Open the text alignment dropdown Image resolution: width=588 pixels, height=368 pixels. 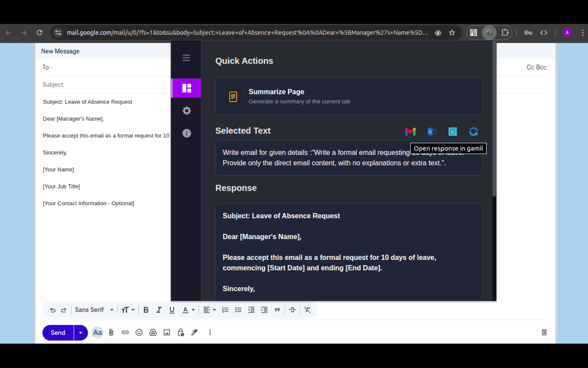pyautogui.click(x=209, y=310)
